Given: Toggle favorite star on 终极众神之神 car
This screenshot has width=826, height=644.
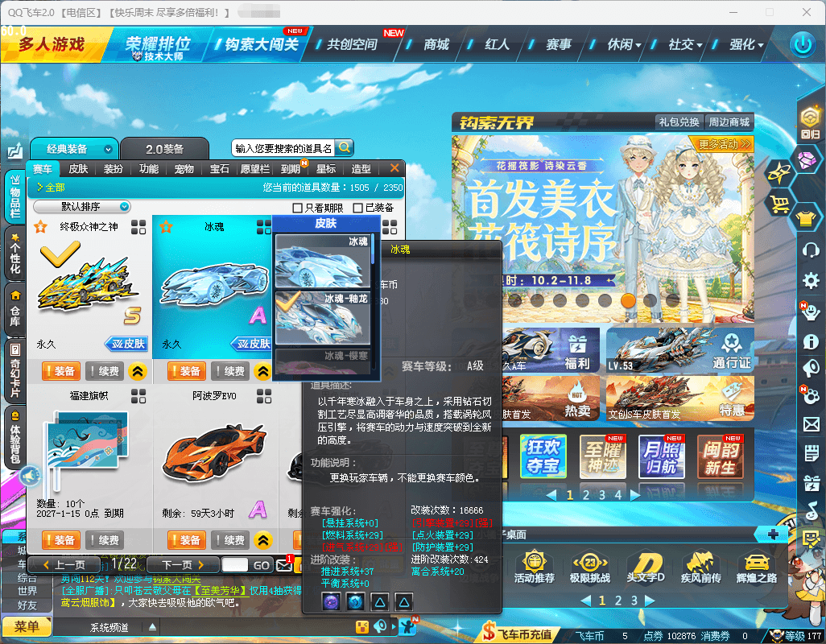Looking at the screenshot, I should pos(40,227).
